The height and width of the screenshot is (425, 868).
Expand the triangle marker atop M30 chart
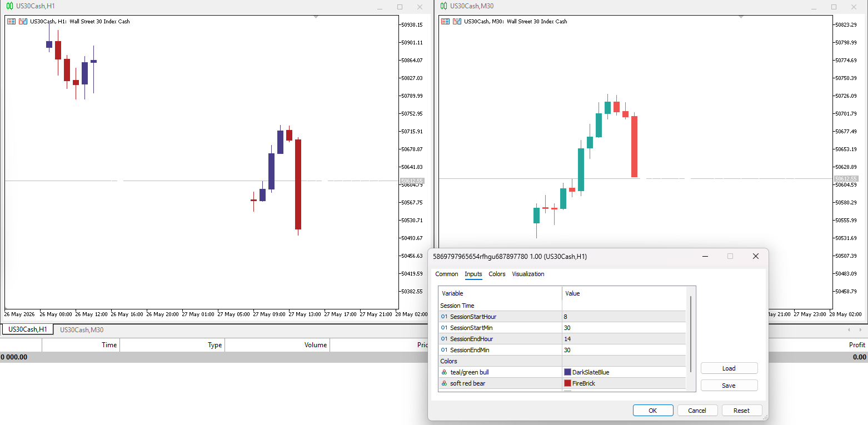click(741, 17)
